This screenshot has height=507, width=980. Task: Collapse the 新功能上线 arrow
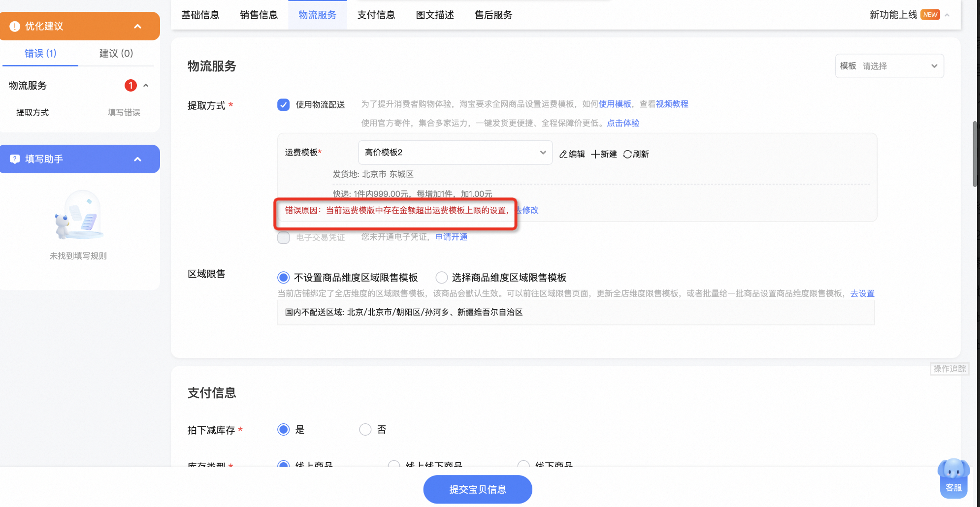[x=947, y=15]
